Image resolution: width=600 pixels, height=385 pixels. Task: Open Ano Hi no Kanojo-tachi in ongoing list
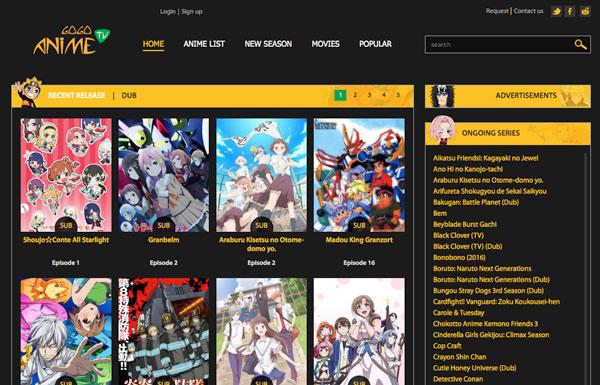[x=468, y=169]
